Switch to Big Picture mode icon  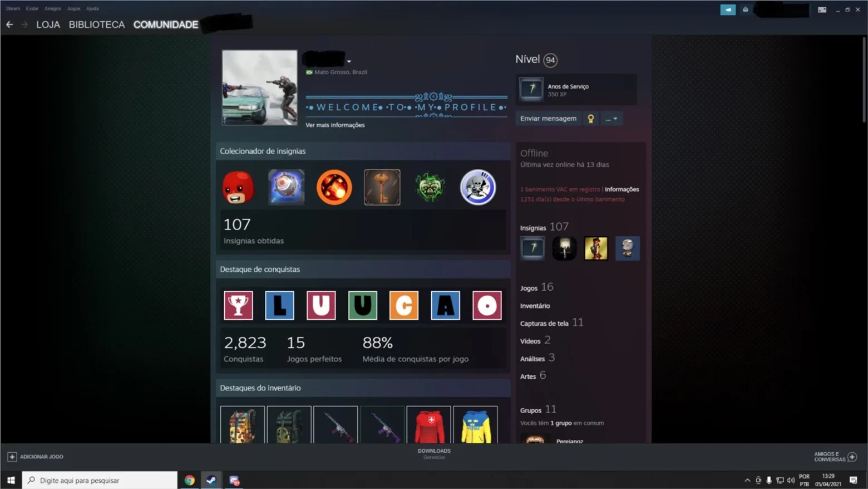pos(822,9)
